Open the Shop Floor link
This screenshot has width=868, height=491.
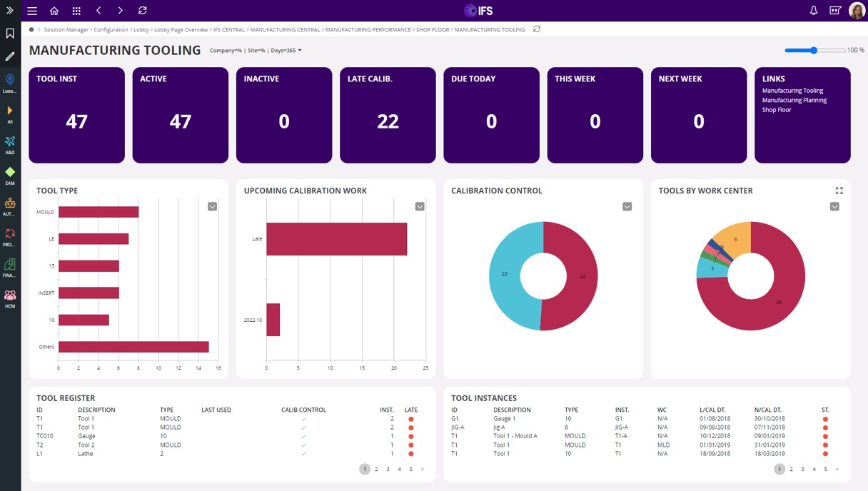tap(777, 110)
